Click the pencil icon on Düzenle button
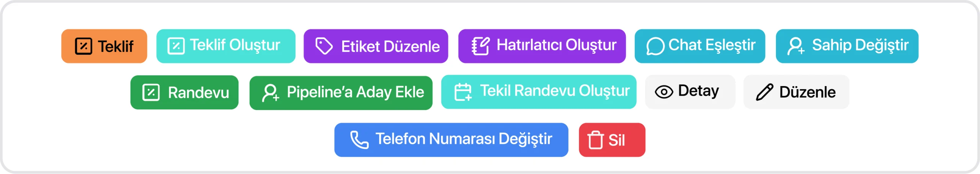The height and width of the screenshot is (174, 980). [x=764, y=92]
